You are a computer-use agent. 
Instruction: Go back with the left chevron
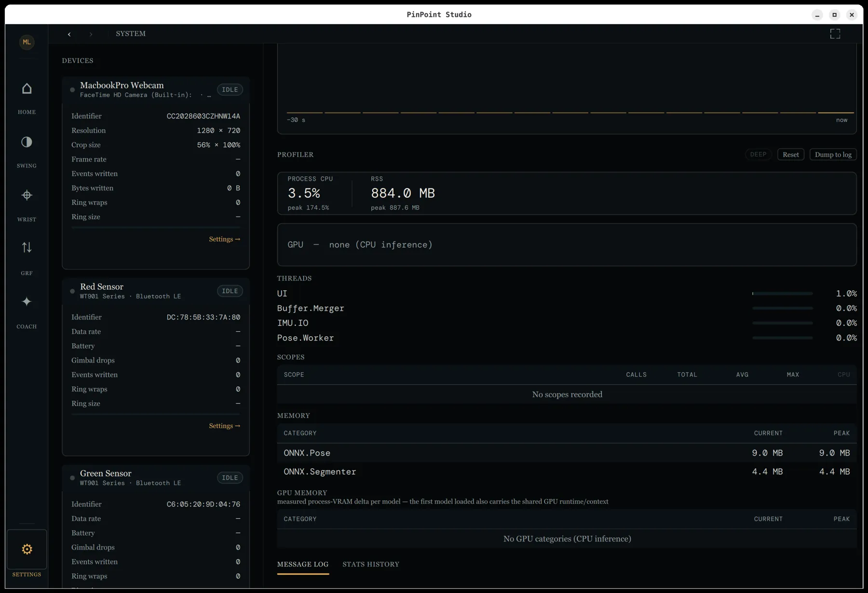point(69,34)
